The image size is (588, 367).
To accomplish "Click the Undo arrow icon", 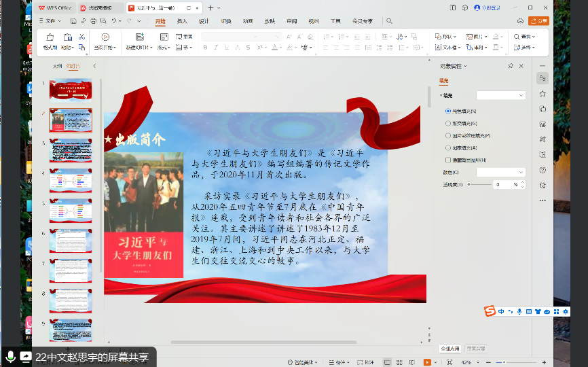I will tap(113, 21).
